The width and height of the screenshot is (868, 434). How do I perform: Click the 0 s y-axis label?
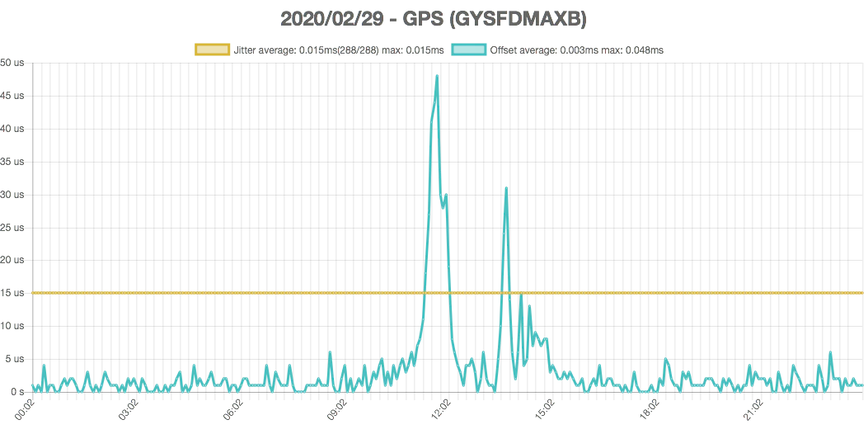pos(17,392)
